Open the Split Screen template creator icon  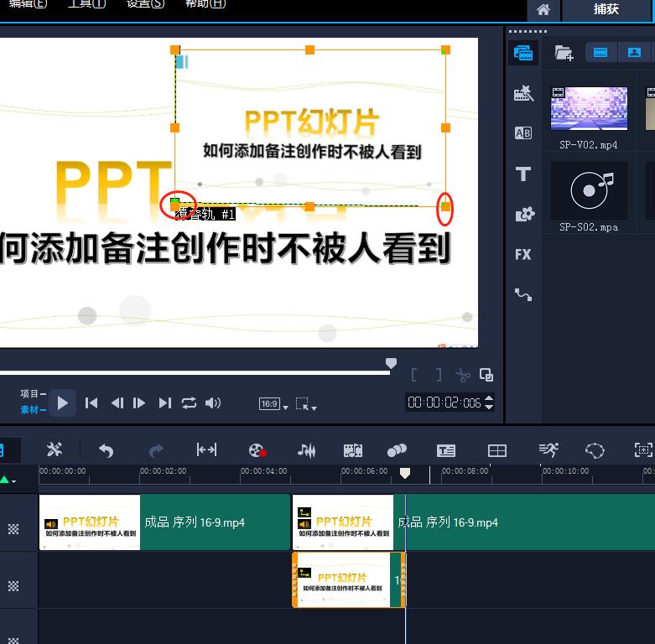(x=497, y=450)
